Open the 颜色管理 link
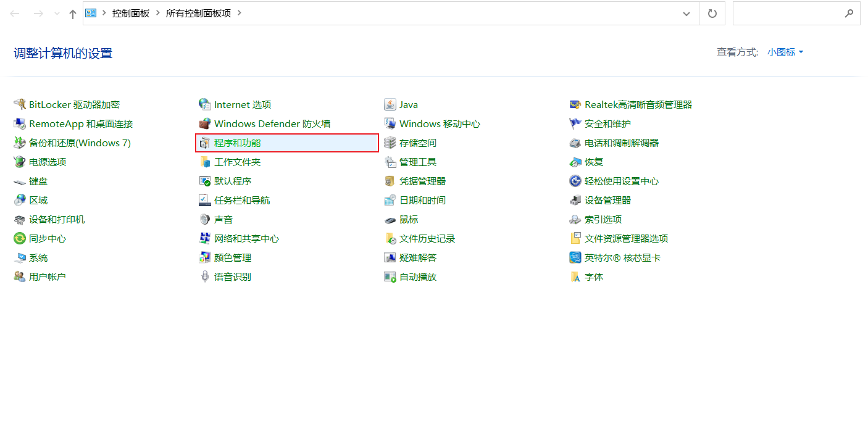 233,258
